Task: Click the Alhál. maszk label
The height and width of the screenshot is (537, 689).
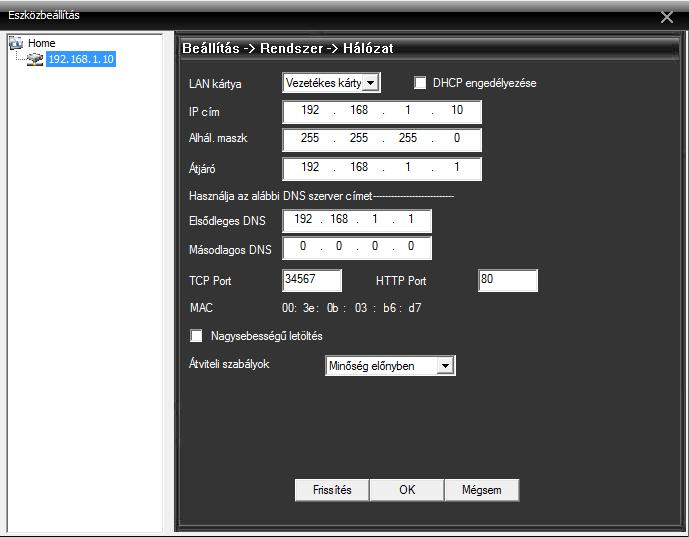Action: 218,138
